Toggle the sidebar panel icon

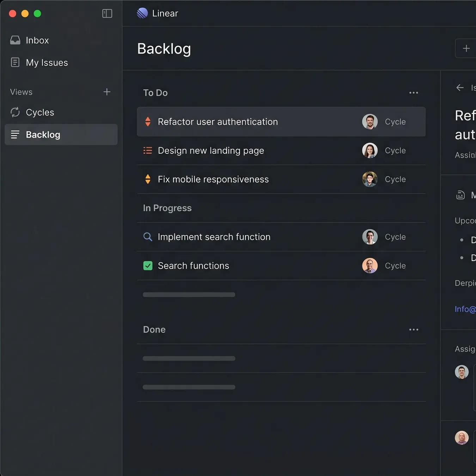(x=107, y=13)
